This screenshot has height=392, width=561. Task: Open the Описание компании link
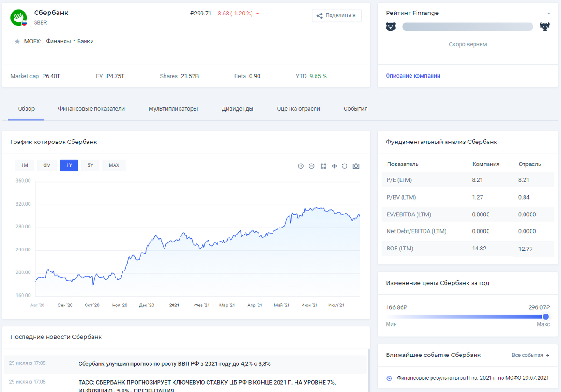tap(413, 76)
